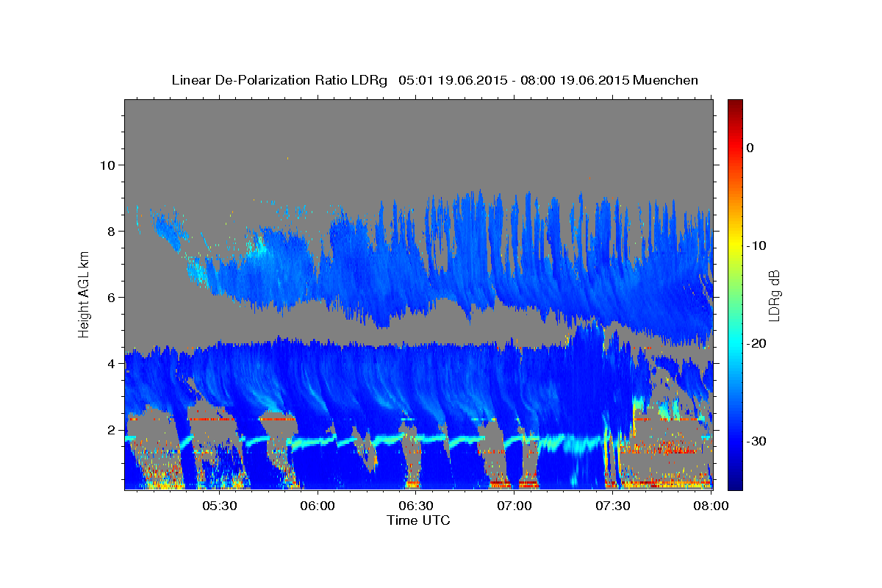The image size is (882, 588).
Task: Click the dark red top of colorbar
Action: click(735, 107)
